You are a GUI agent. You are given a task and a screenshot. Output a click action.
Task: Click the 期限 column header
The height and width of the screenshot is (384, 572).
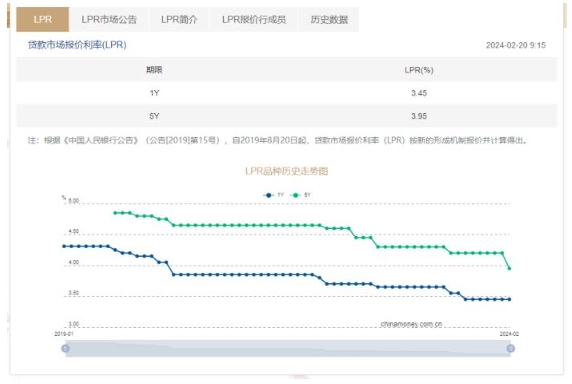[154, 70]
